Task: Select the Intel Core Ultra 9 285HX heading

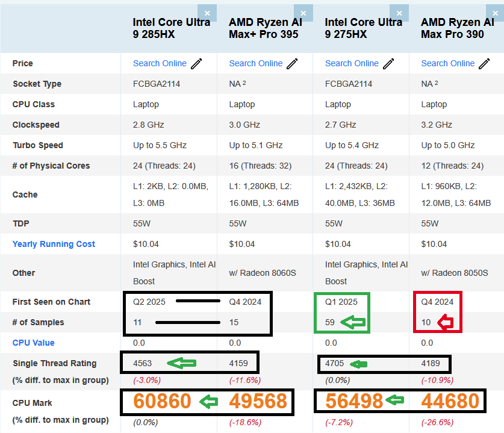Action: click(x=172, y=28)
